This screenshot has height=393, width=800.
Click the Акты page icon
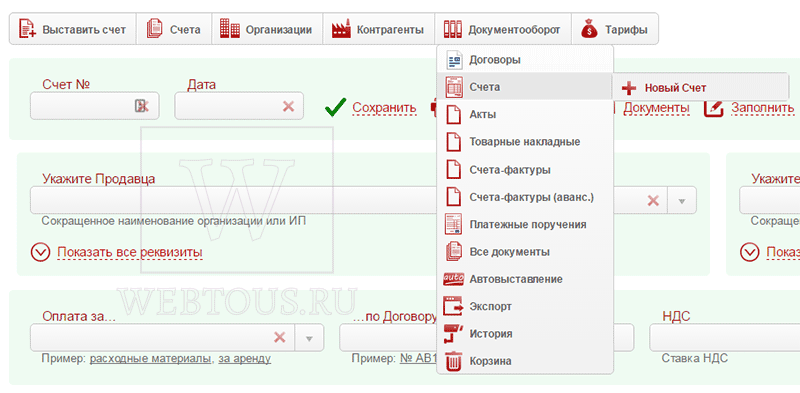coord(454,114)
